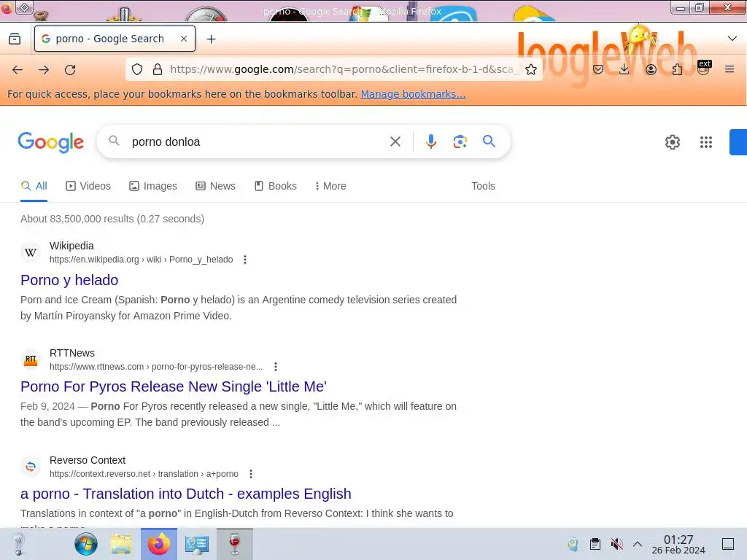The width and height of the screenshot is (747, 560).
Task: Switch to the Books tab
Action: (275, 186)
